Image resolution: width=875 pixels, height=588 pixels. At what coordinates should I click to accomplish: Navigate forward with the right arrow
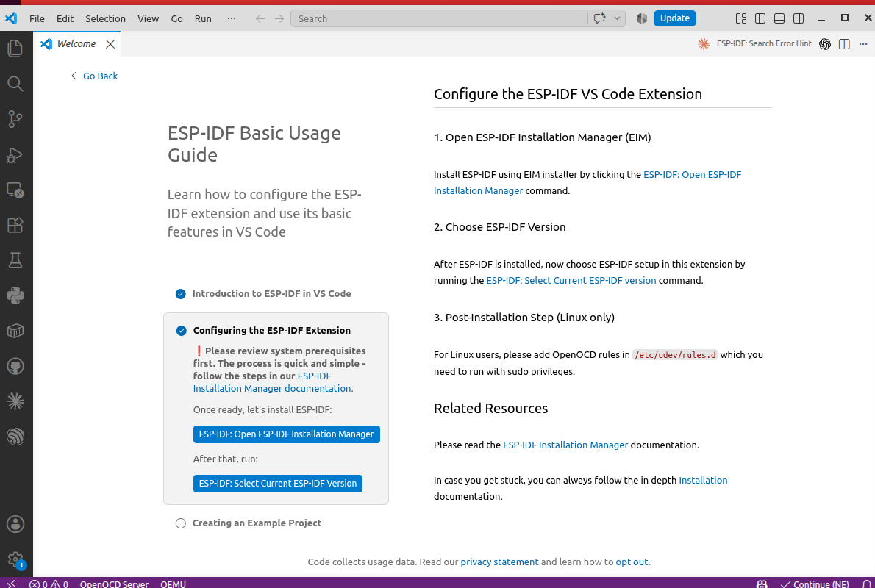pyautogui.click(x=279, y=18)
